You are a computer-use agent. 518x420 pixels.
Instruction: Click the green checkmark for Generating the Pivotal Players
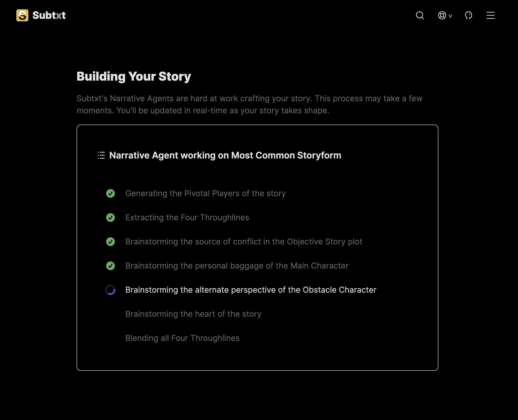[x=111, y=193]
